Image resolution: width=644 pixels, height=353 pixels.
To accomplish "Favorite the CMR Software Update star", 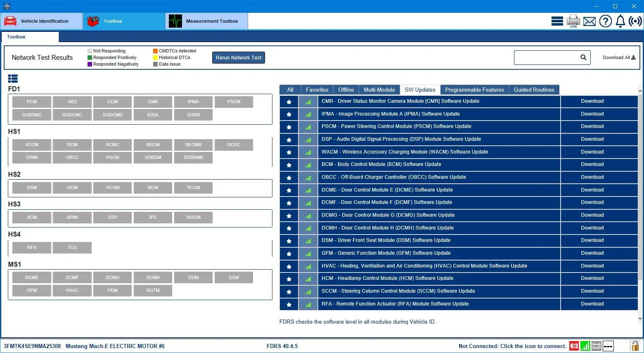I will [289, 102].
